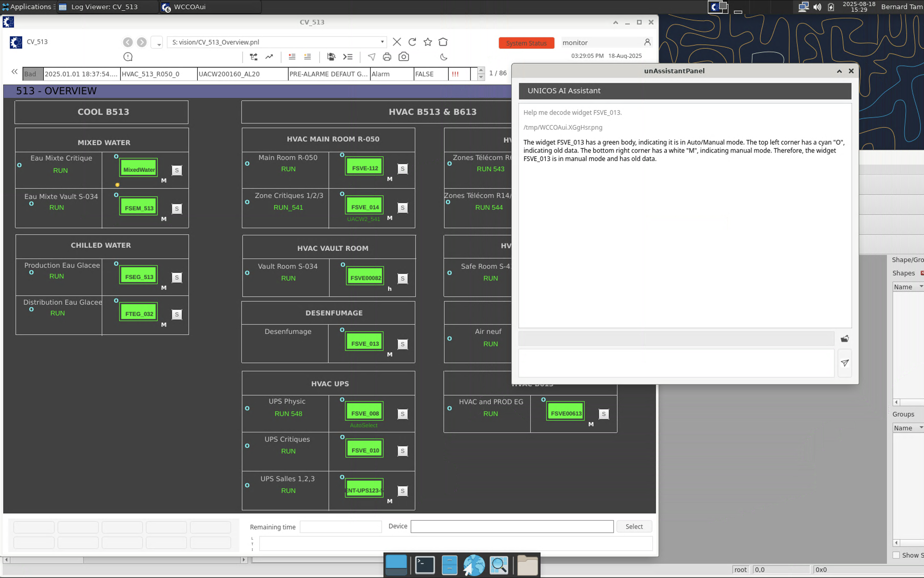Go to home panel icon

pos(443,42)
